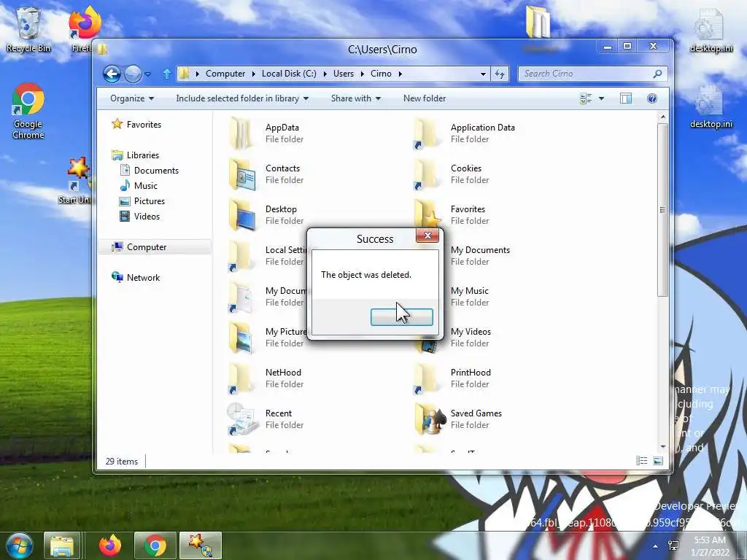Viewport: 747px width, 560px height.
Task: Switch to large icons view in status bar
Action: click(658, 461)
